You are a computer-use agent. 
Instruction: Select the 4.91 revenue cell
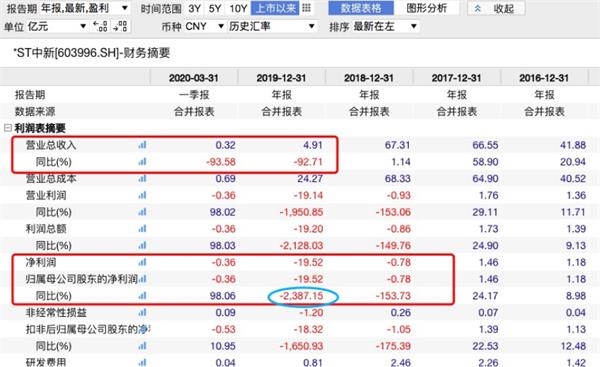tap(313, 145)
